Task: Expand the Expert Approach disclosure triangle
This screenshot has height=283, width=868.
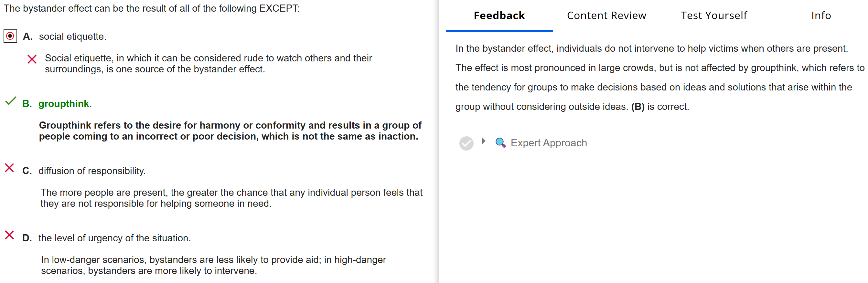Action: [484, 141]
